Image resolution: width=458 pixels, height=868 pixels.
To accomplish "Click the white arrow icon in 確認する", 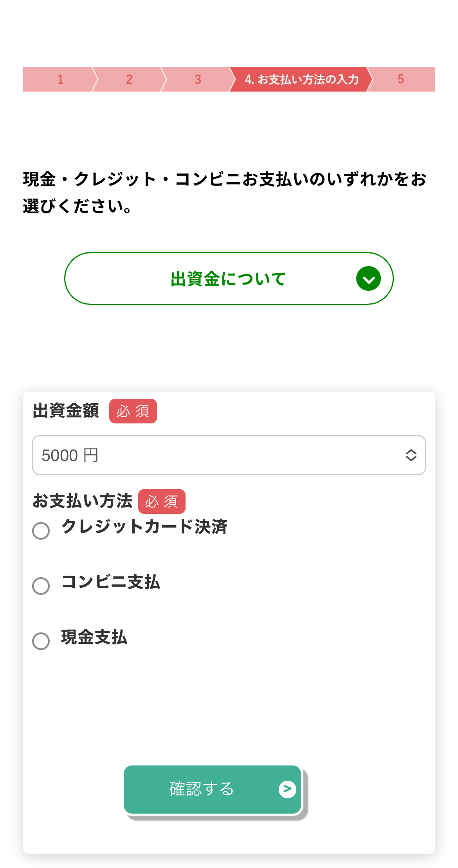I will pyautogui.click(x=287, y=789).
